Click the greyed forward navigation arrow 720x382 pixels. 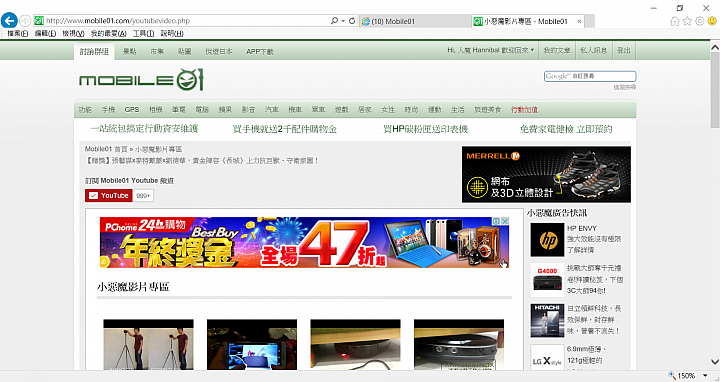25,21
